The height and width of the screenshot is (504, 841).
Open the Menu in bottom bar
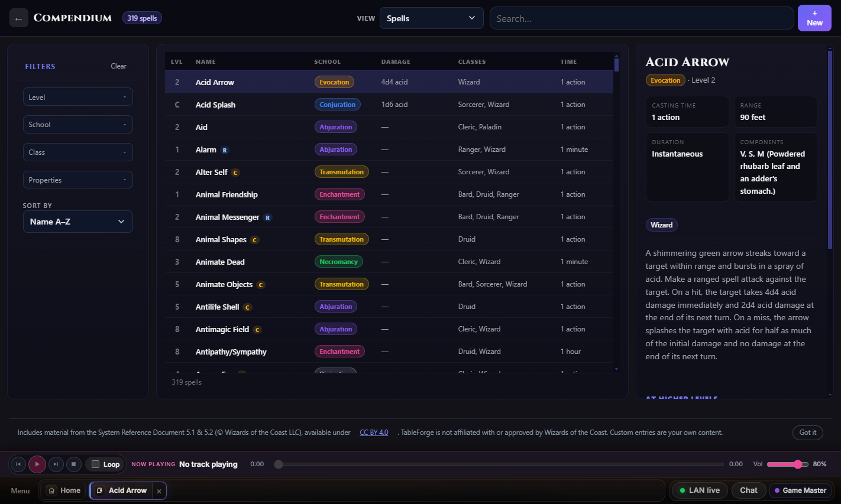coord(20,491)
